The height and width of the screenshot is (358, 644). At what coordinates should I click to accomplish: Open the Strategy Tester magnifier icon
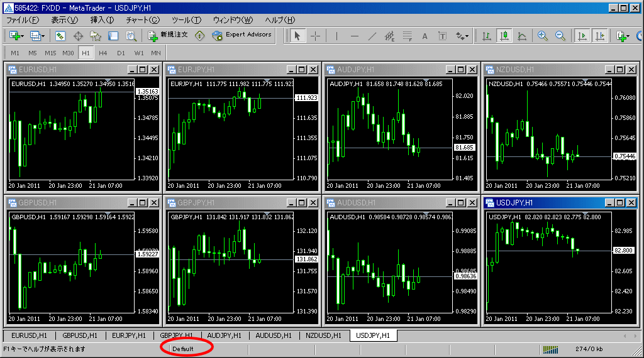tap(131, 36)
